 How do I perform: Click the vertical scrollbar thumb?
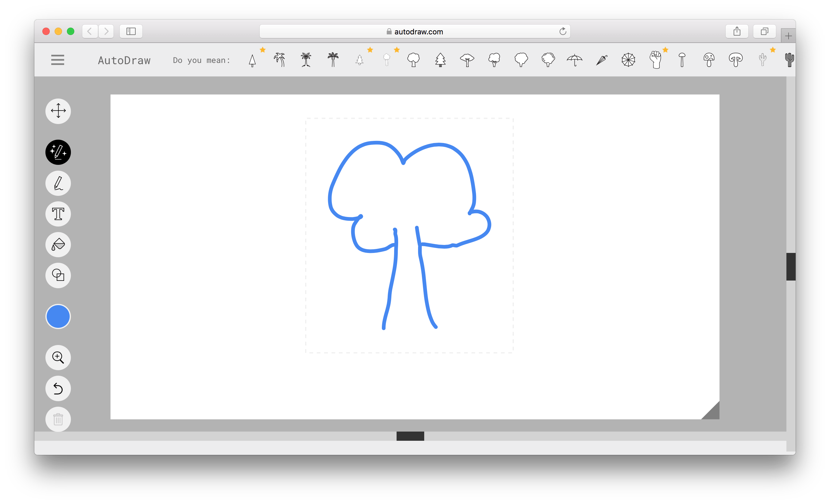791,266
